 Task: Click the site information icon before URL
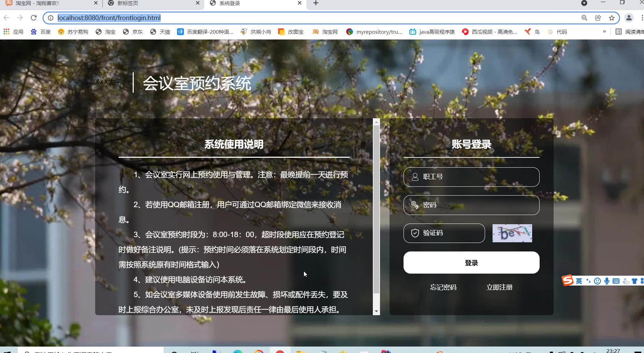50,18
